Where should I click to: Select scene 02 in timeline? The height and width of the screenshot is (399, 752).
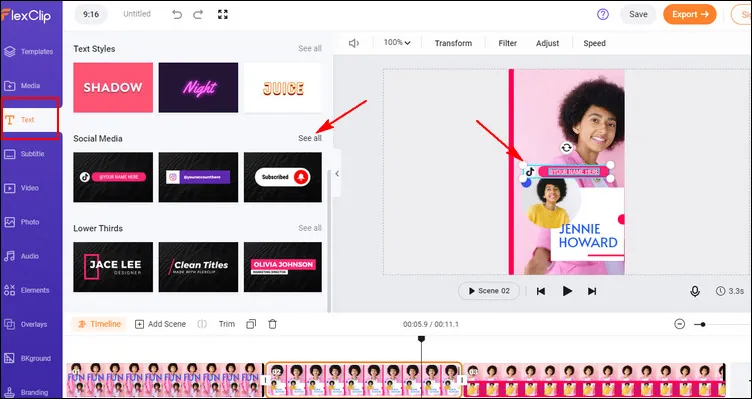363,380
